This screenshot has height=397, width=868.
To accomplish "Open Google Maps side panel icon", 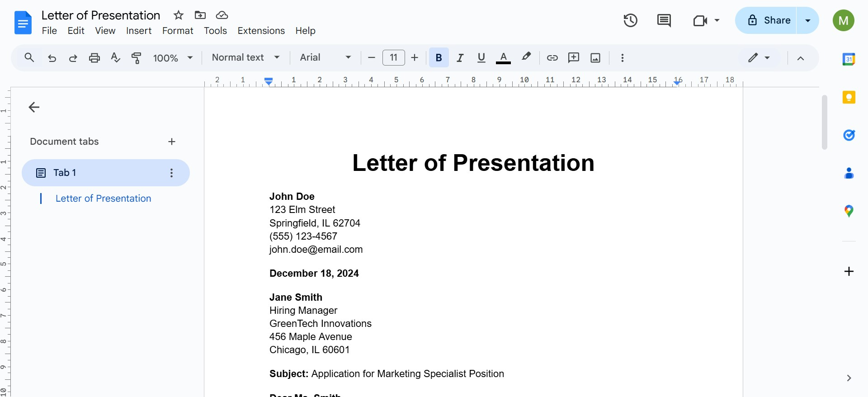I will tap(849, 211).
